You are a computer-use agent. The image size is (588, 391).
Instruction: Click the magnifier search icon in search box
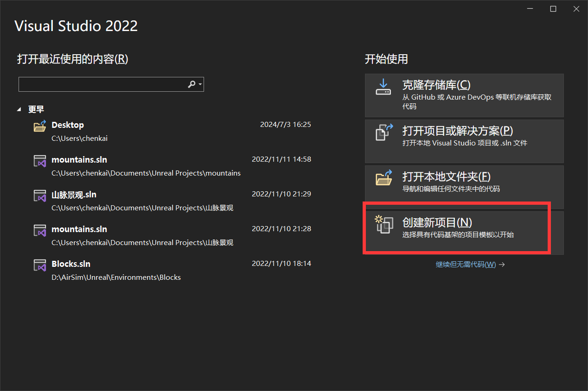[192, 84]
